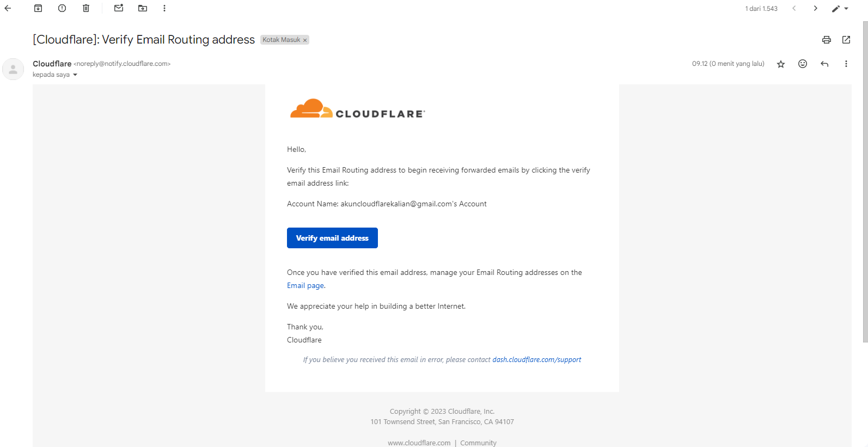Report this email as spam
868x447 pixels.
coord(62,8)
